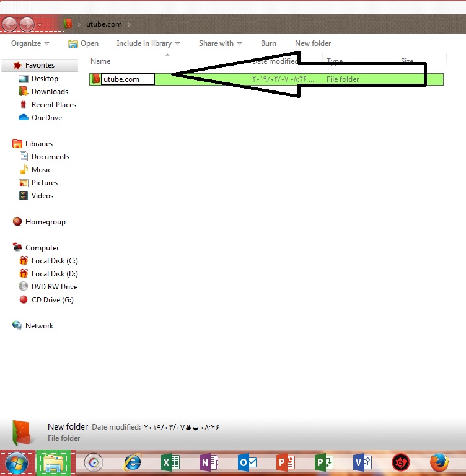
Task: Open Windows Media Player from taskbar
Action: click(94, 462)
